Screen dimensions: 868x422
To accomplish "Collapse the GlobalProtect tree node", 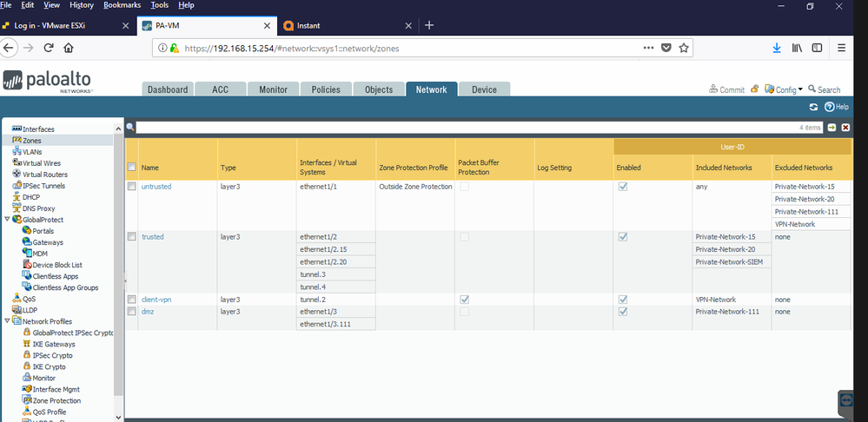I will tap(7, 220).
